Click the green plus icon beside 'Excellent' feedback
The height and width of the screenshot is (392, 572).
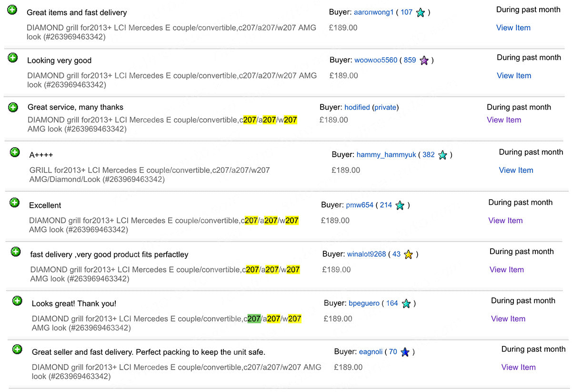15,202
